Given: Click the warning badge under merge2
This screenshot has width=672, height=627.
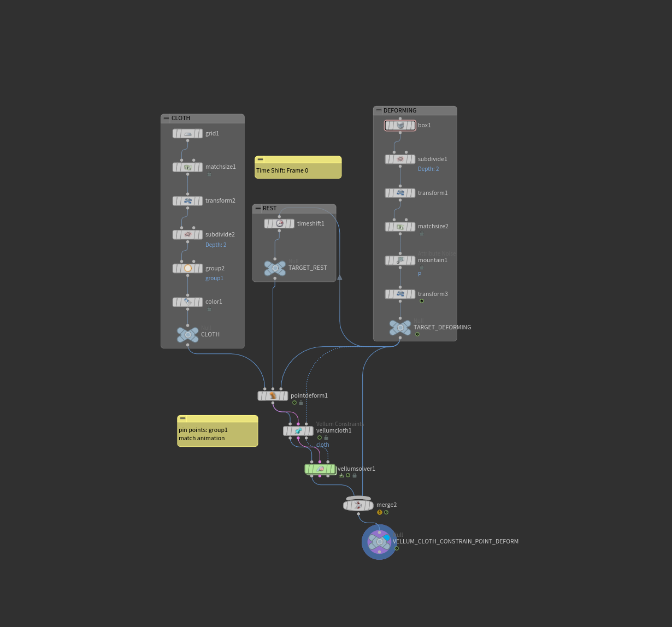Looking at the screenshot, I should tap(380, 512).
